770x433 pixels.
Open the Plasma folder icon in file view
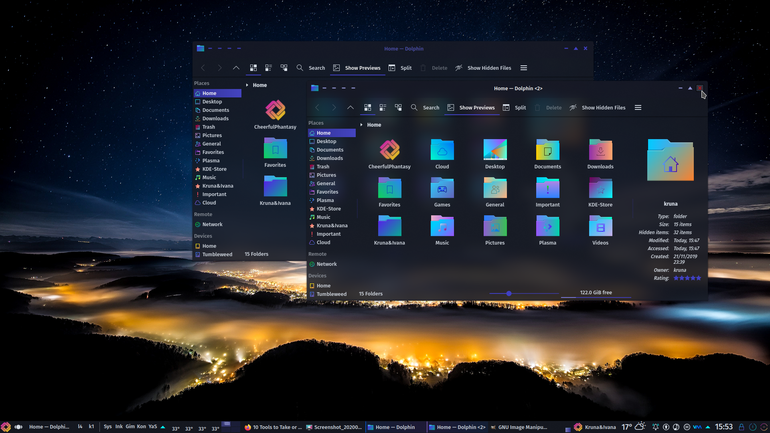(548, 230)
